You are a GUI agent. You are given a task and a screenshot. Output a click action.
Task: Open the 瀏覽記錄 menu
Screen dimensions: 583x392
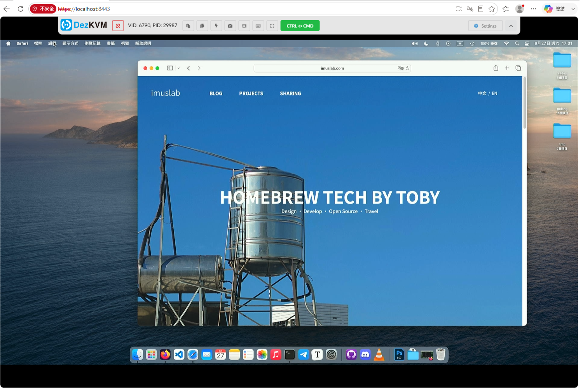click(93, 44)
